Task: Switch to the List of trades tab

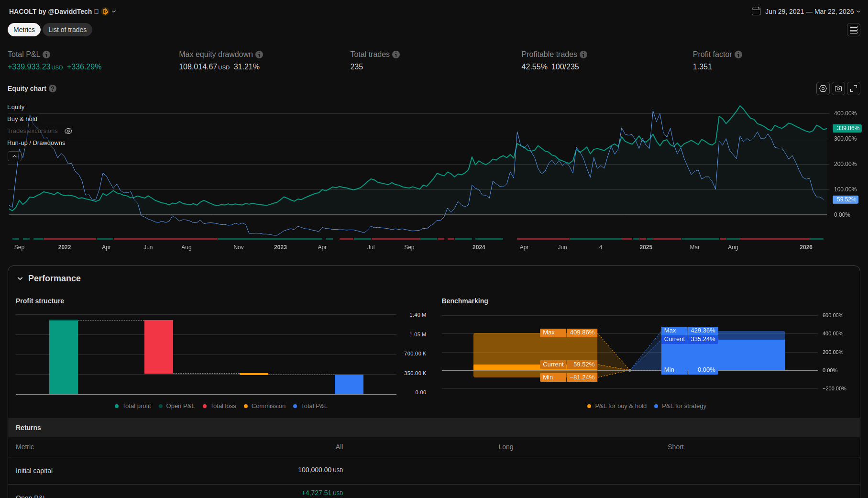Action: tap(67, 30)
